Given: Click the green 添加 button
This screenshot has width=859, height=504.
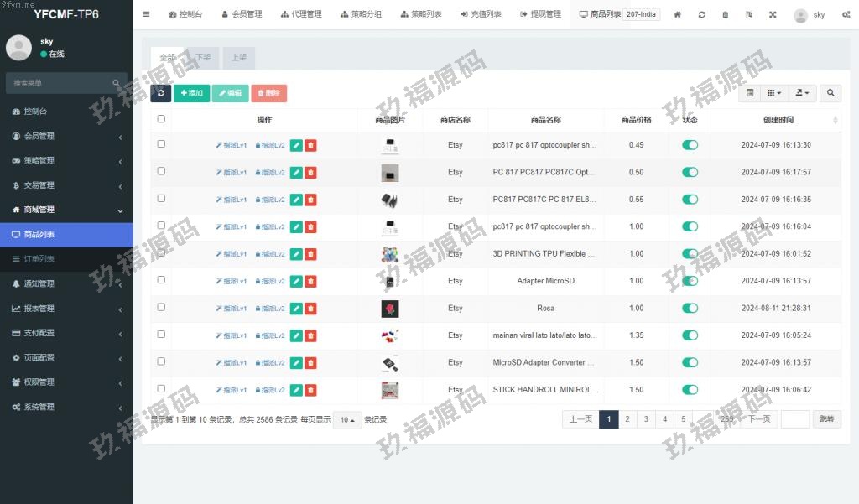Looking at the screenshot, I should [x=191, y=93].
